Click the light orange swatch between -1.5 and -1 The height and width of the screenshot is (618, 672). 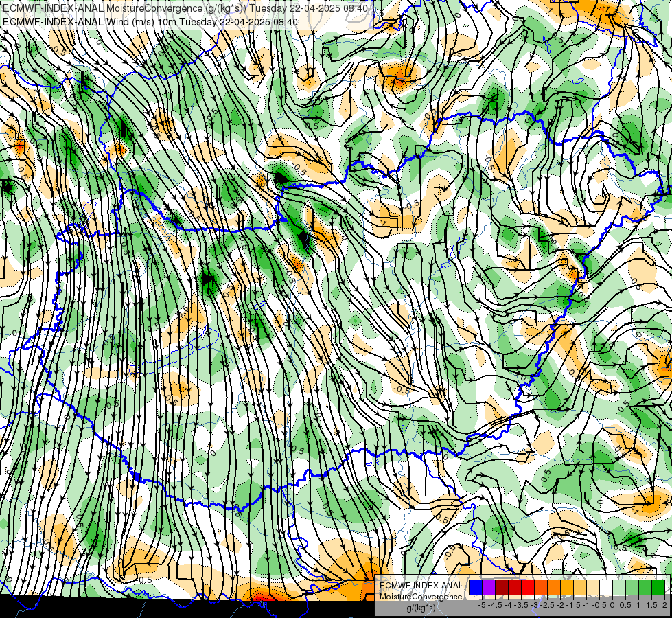coord(580,587)
